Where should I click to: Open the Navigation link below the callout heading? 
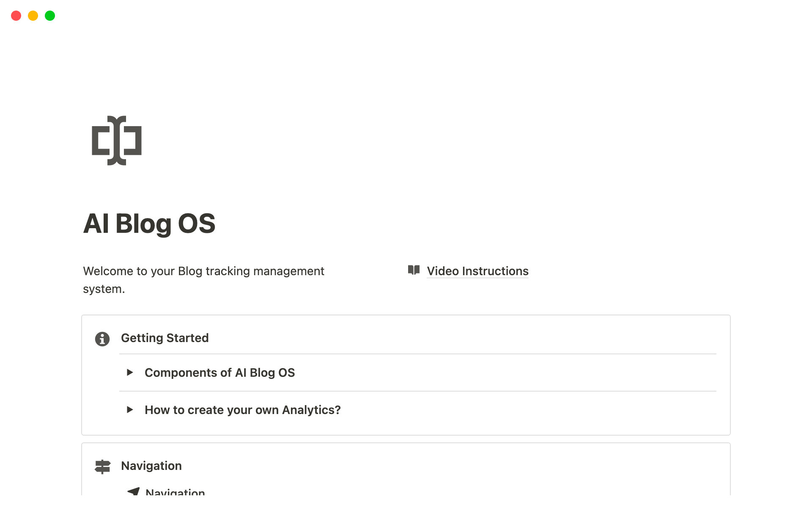click(175, 492)
